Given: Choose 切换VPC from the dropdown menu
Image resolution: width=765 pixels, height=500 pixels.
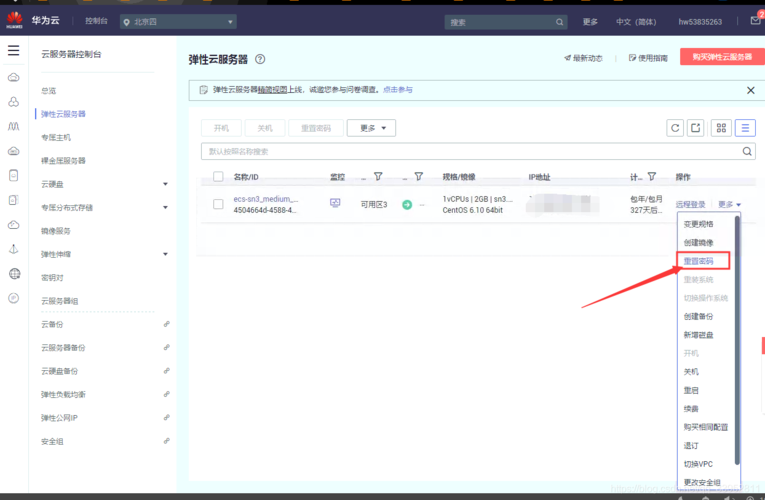Looking at the screenshot, I should point(698,464).
